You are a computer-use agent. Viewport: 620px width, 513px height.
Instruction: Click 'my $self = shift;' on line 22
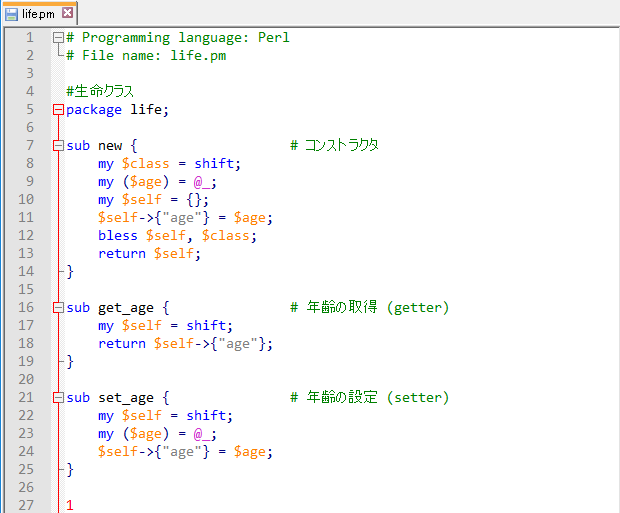tap(165, 415)
